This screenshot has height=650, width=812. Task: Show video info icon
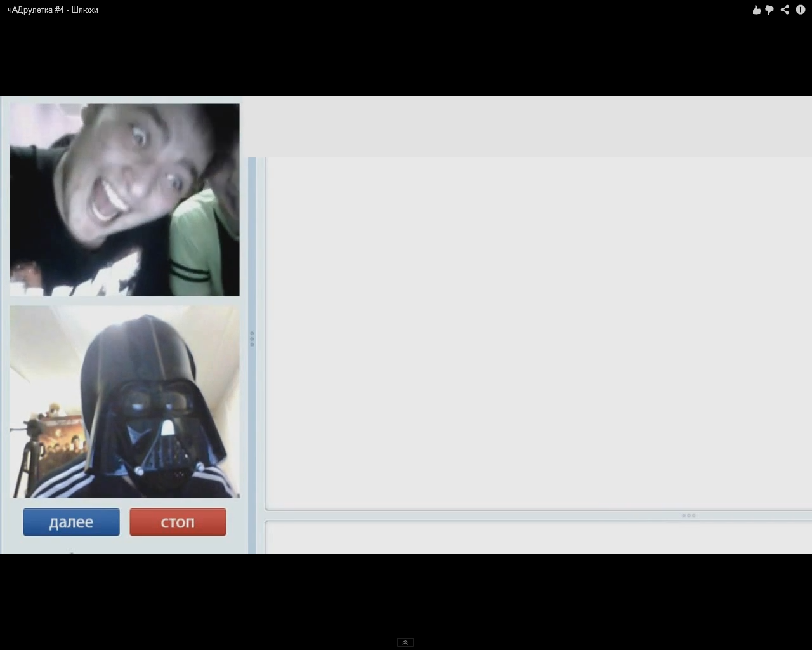[801, 10]
